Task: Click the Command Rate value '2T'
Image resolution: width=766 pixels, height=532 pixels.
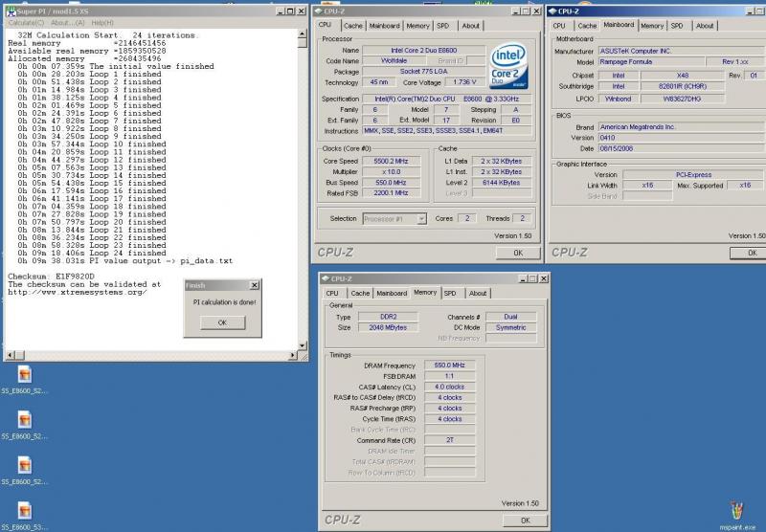Action: tap(449, 440)
